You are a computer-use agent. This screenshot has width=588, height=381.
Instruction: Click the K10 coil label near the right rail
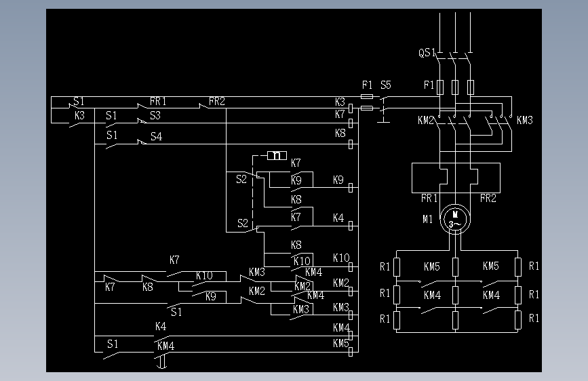point(341,258)
